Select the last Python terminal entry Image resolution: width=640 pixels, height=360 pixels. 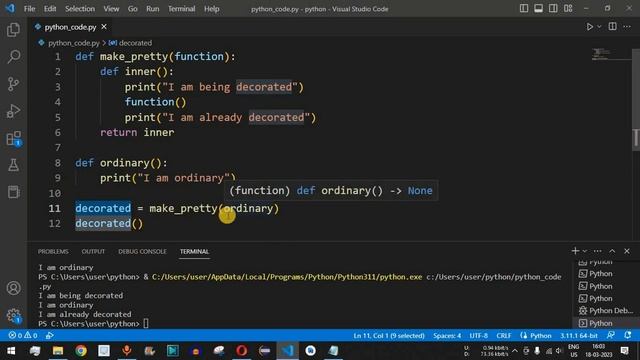tap(606, 323)
